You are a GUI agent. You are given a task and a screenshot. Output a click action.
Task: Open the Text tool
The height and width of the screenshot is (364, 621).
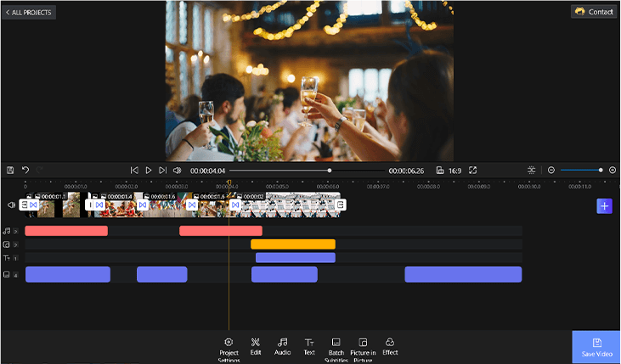[x=309, y=346]
